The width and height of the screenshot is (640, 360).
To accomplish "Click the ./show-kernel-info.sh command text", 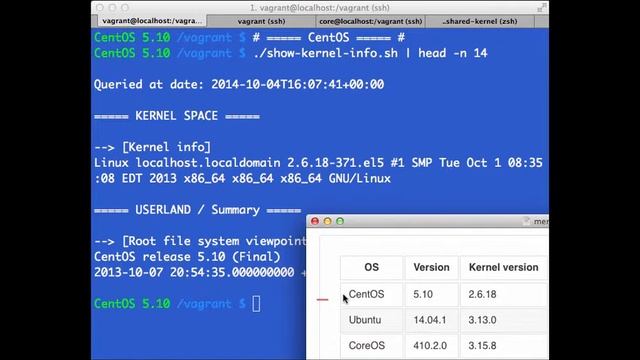I will [x=370, y=53].
